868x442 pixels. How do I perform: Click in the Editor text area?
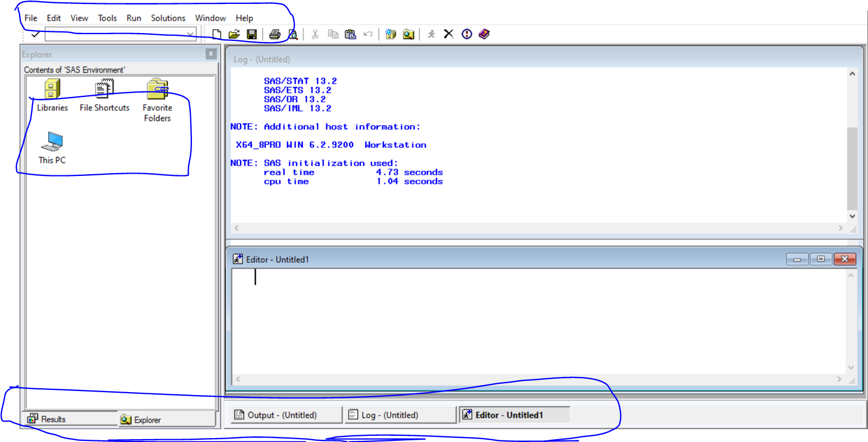coord(538,322)
